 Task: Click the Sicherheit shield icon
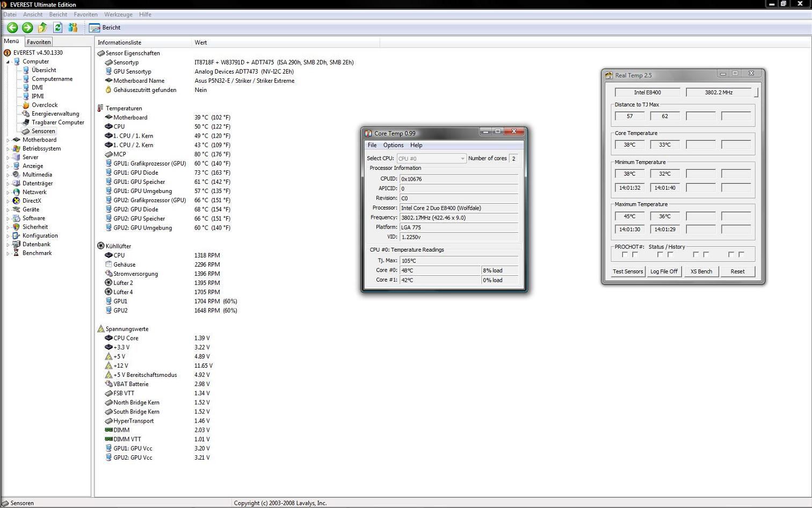[17, 227]
